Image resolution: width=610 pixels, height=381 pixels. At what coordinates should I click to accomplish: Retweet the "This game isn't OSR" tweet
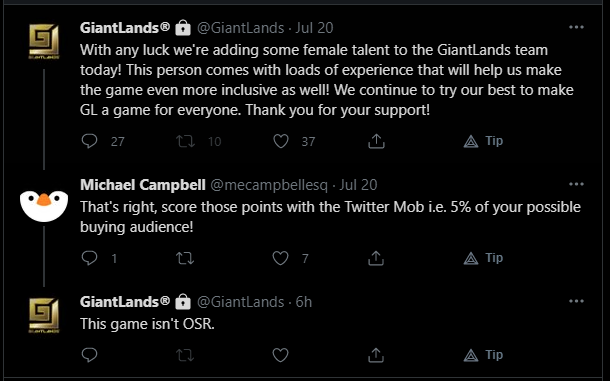[x=185, y=355]
